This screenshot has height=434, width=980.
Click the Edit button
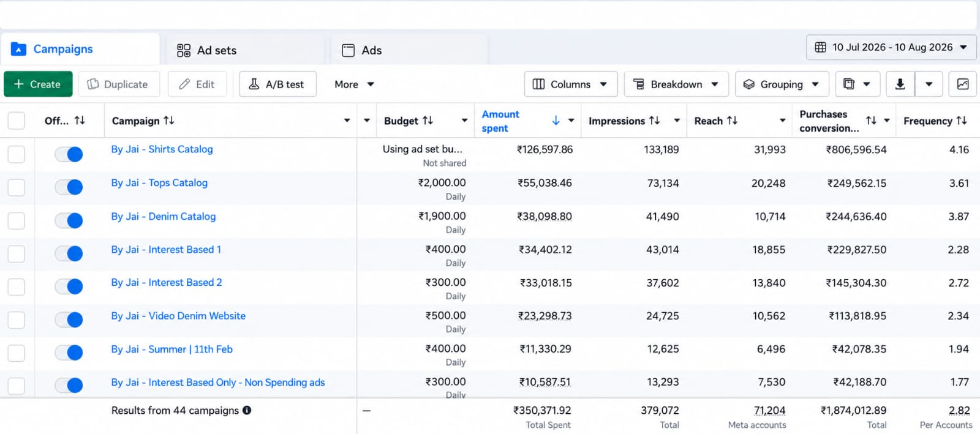197,84
